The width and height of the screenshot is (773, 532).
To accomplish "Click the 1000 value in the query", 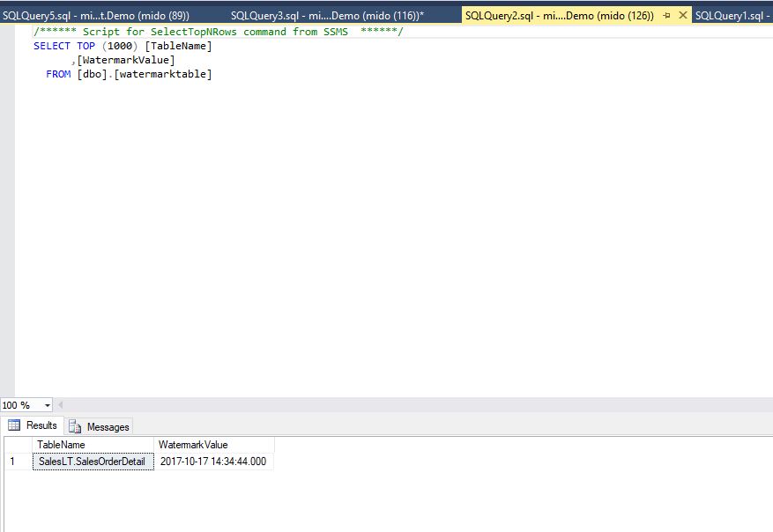I will 120,46.
